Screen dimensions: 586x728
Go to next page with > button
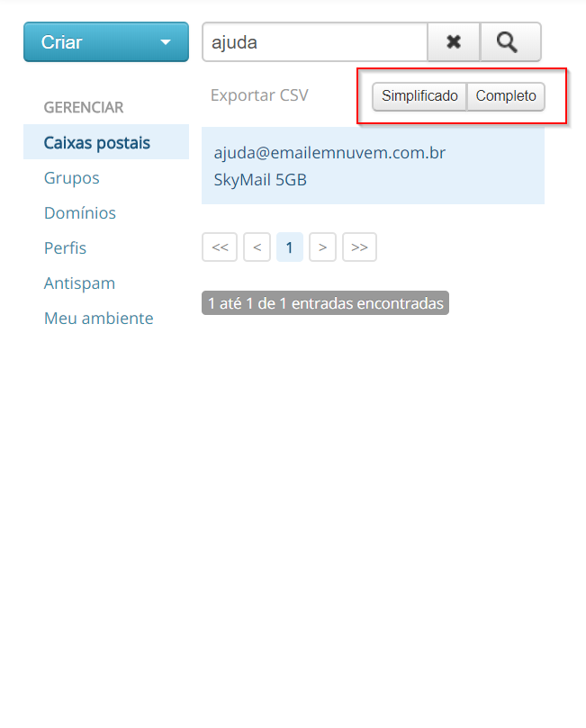(x=322, y=247)
